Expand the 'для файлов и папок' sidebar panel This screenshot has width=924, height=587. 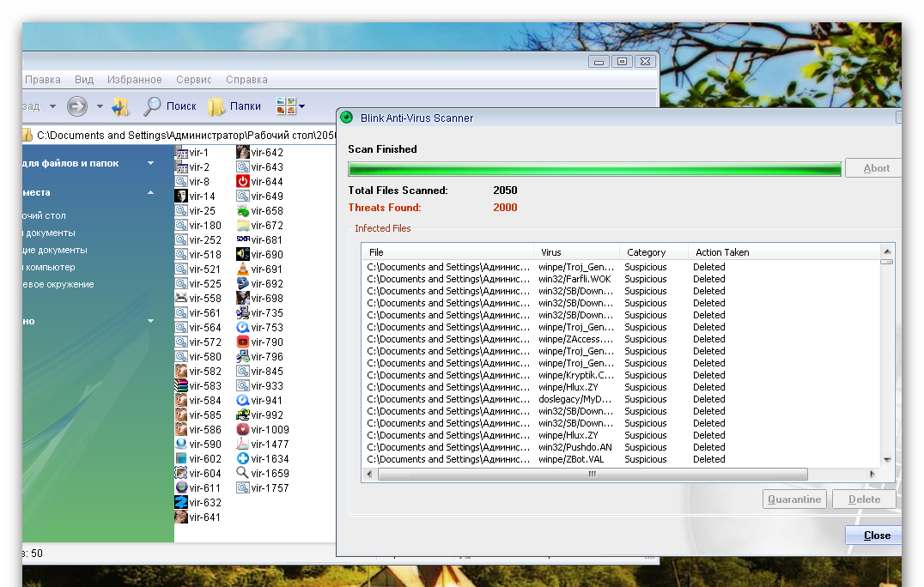(151, 163)
